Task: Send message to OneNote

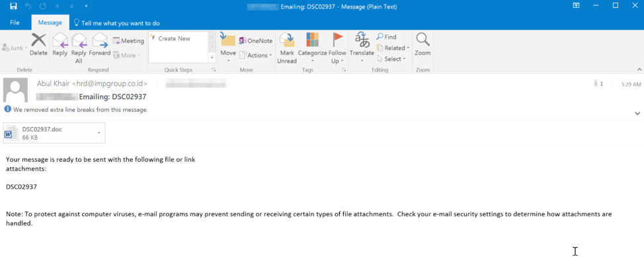Action: pos(255,41)
